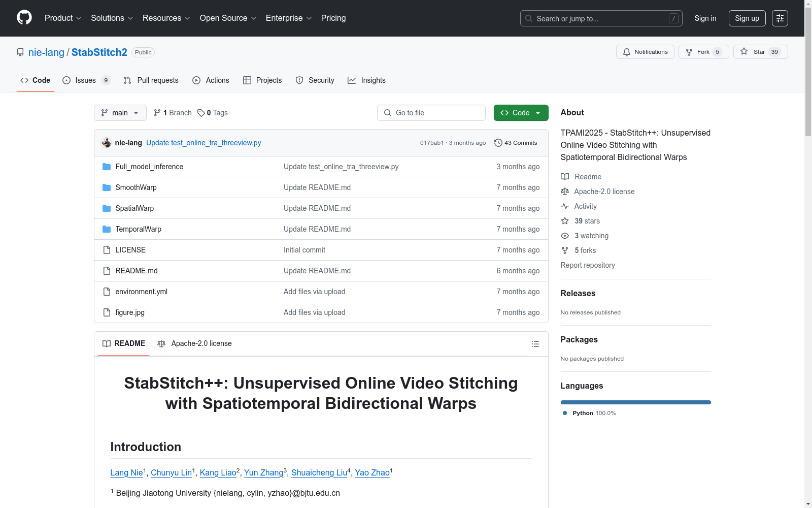Open the GitHub homepage logo
The width and height of the screenshot is (812, 508).
click(24, 18)
